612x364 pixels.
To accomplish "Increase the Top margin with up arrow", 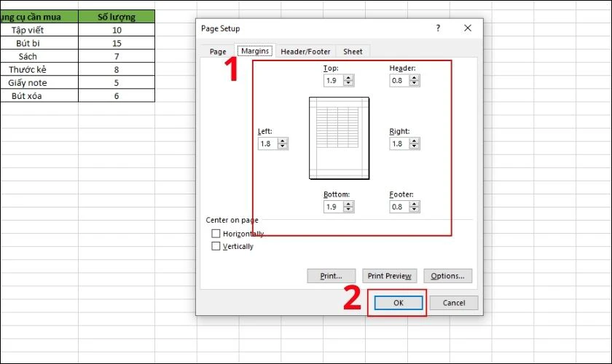I will [x=348, y=78].
